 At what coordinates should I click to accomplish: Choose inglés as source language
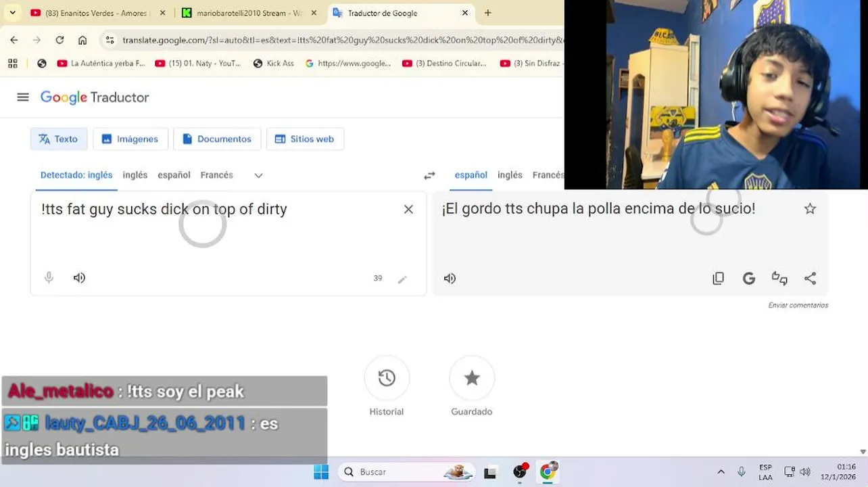pos(135,175)
